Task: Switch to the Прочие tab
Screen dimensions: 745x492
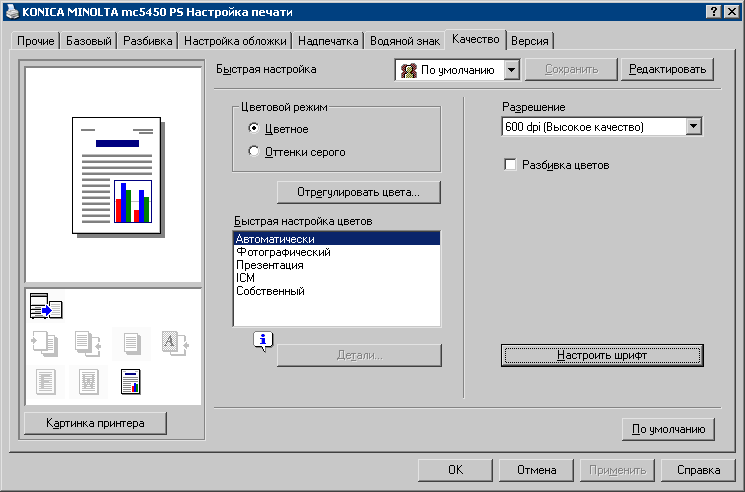Action: (x=36, y=41)
